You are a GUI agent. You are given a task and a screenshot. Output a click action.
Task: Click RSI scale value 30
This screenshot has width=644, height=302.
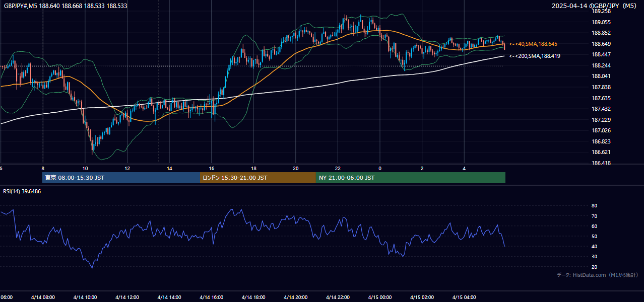595,257
